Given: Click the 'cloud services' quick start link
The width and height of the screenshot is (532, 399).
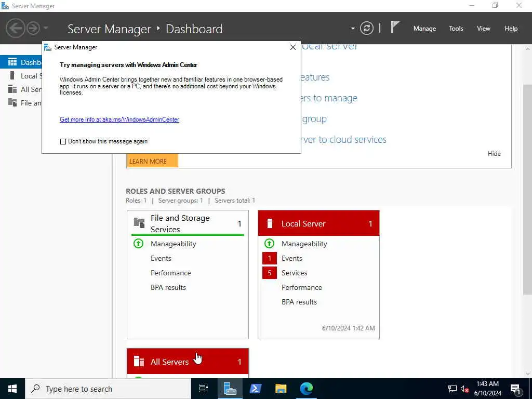Looking at the screenshot, I should click(x=344, y=139).
